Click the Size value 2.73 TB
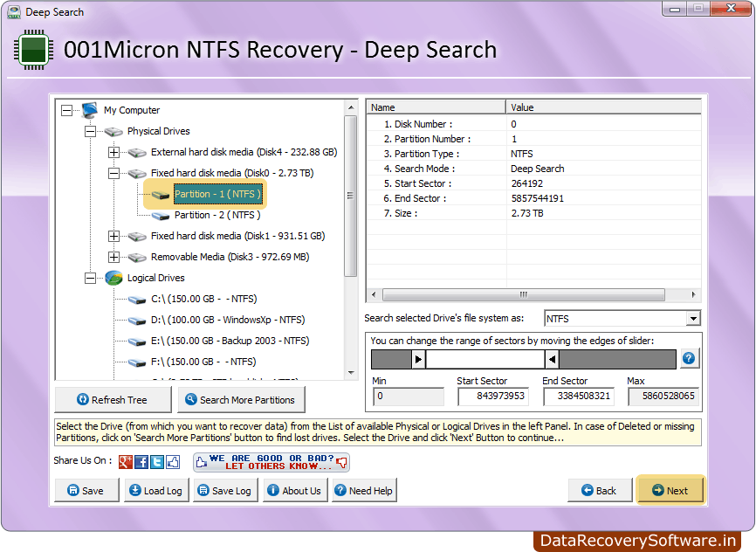 527,214
